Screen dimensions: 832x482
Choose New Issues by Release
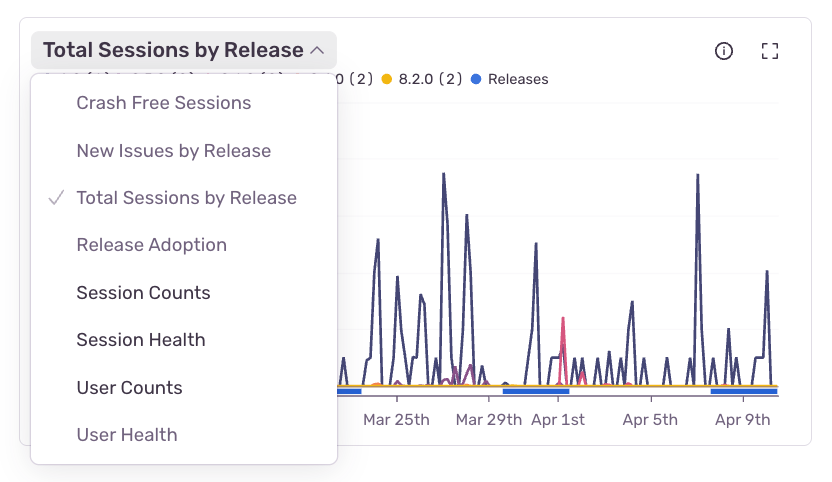173,151
